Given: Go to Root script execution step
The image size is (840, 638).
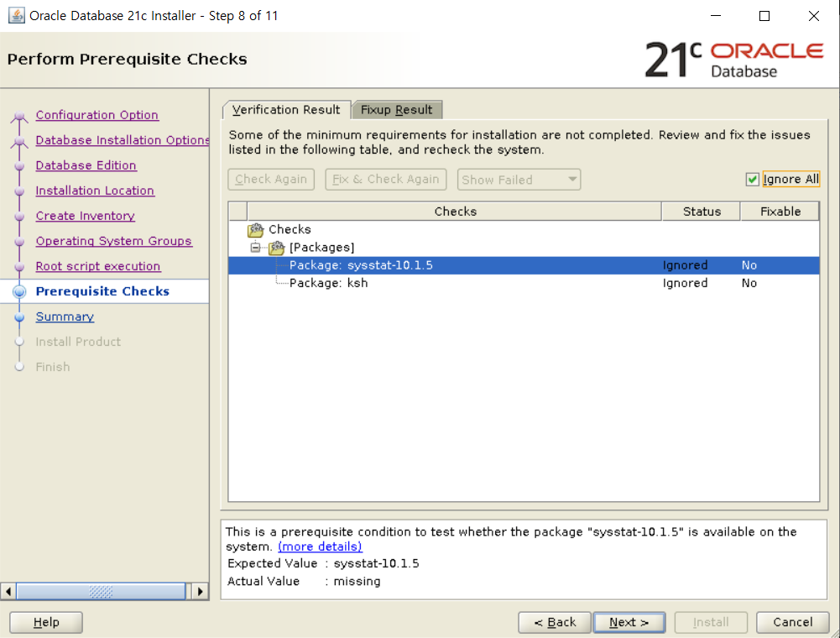Looking at the screenshot, I should [x=98, y=266].
